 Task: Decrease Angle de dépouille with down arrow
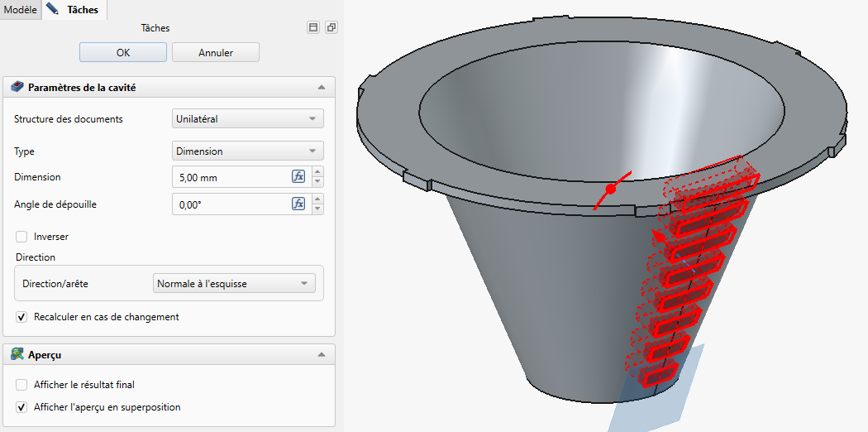click(x=318, y=209)
